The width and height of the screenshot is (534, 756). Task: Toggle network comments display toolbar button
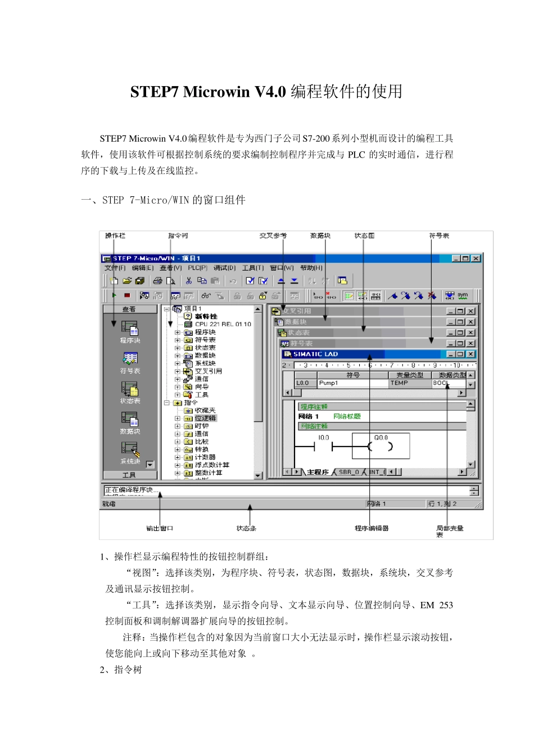point(362,295)
